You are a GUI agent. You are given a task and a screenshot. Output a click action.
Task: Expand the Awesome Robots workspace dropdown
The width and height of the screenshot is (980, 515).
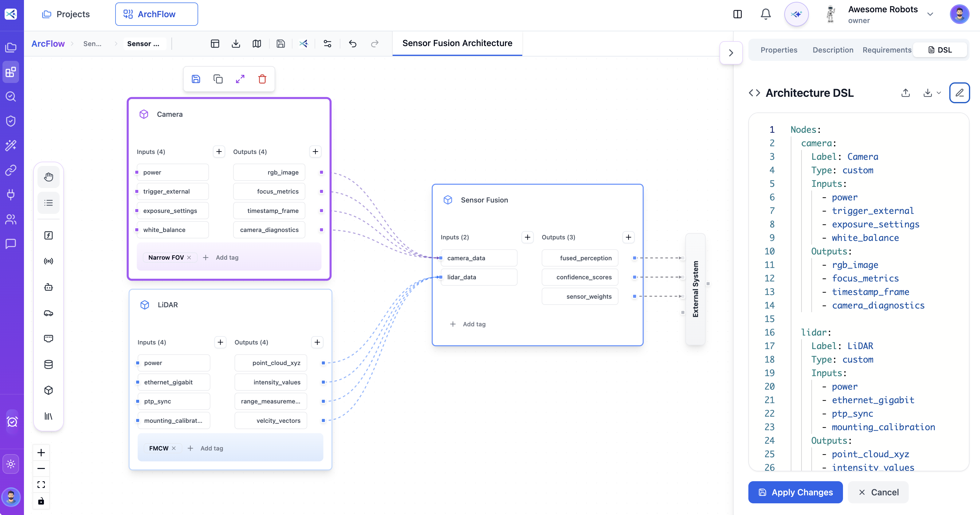[x=931, y=14]
